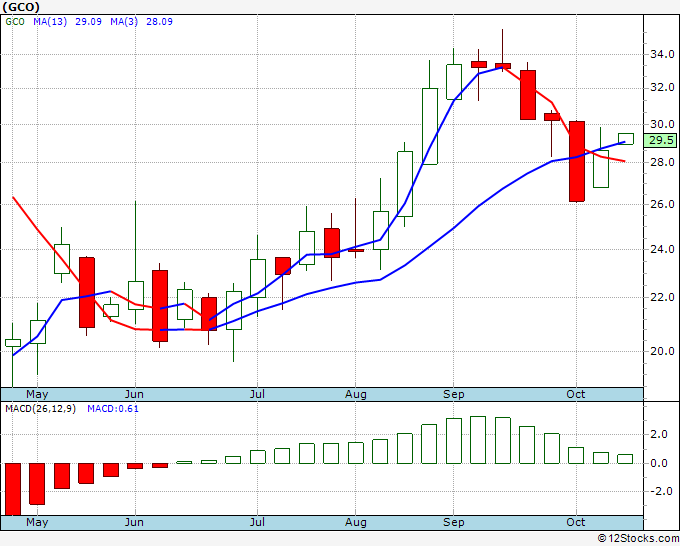The width and height of the screenshot is (680, 546).
Task: Select May on the MACD panel time axis
Action: pyautogui.click(x=37, y=522)
